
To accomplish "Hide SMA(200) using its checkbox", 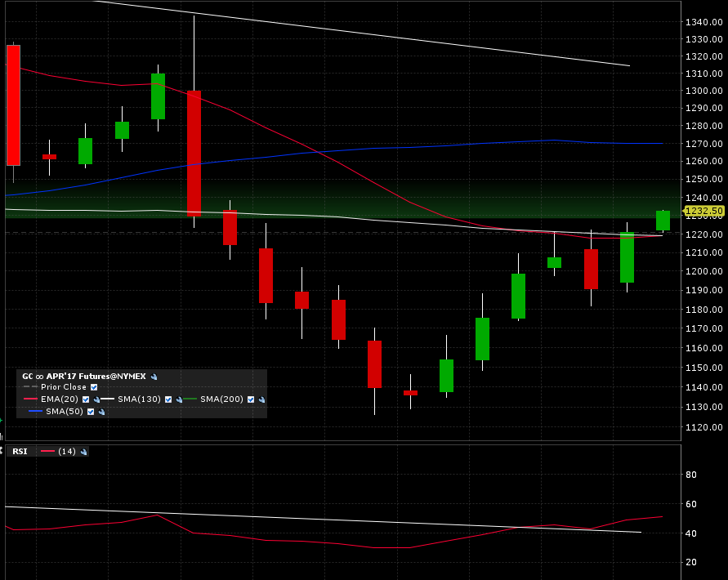I will [252, 399].
